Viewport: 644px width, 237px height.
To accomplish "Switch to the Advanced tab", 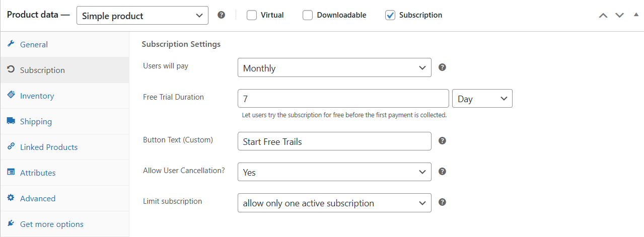I will coord(64,198).
